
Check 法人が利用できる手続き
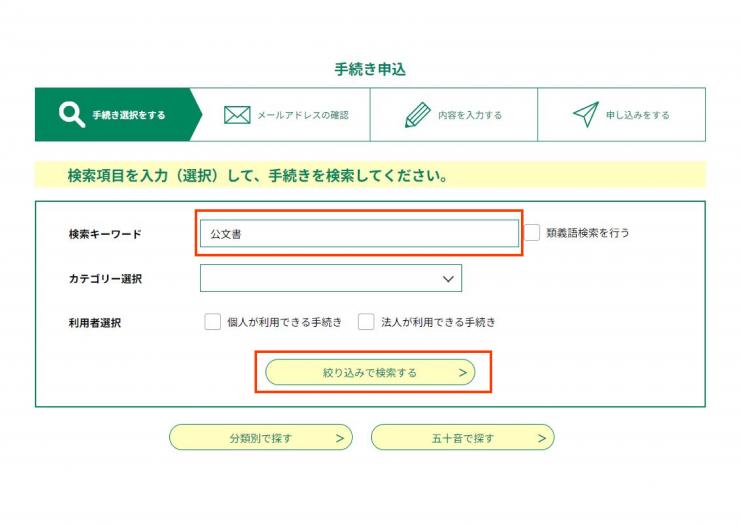[366, 322]
